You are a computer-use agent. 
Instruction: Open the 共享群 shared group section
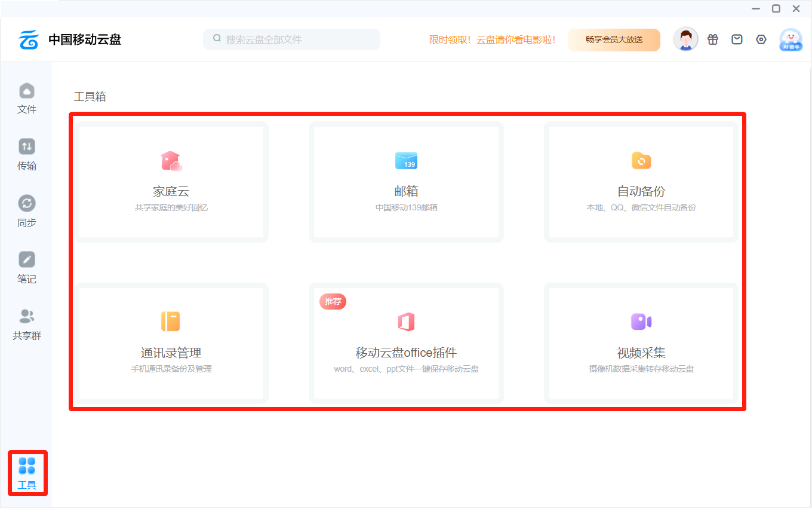(x=27, y=325)
